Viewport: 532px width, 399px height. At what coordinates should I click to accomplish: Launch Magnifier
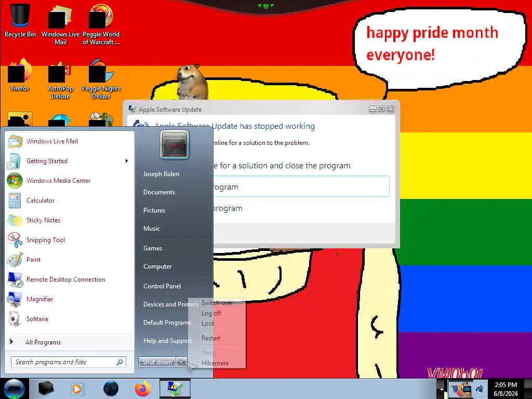[x=70, y=299]
